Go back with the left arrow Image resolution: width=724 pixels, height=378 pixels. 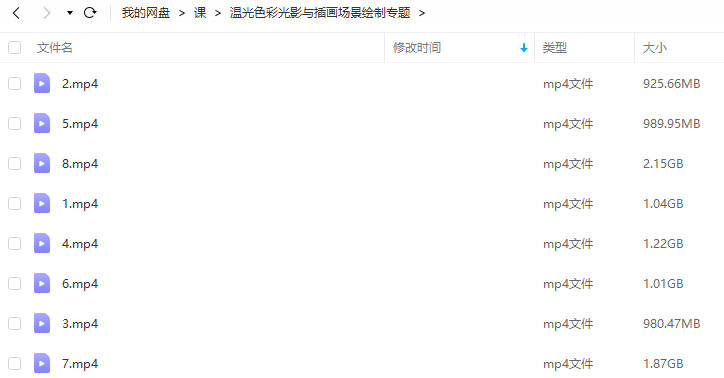(x=16, y=13)
